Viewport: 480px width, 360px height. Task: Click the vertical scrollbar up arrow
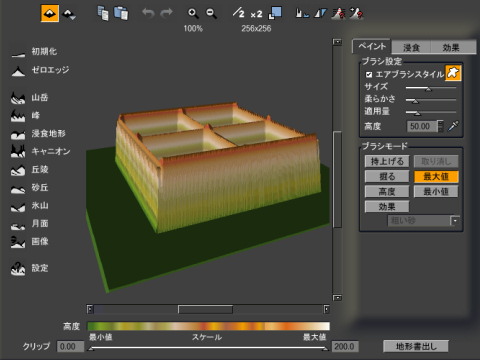click(x=337, y=42)
